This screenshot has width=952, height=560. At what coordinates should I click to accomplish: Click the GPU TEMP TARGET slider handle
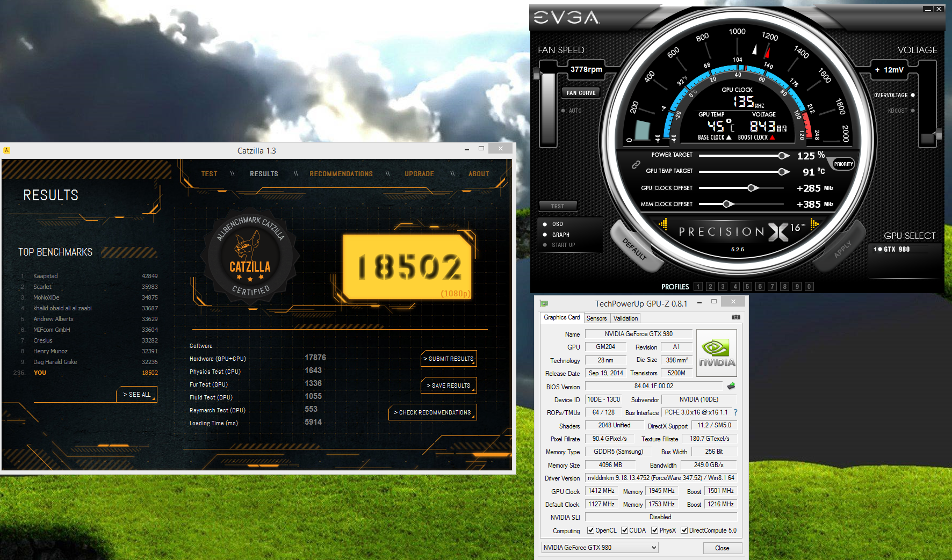click(783, 172)
